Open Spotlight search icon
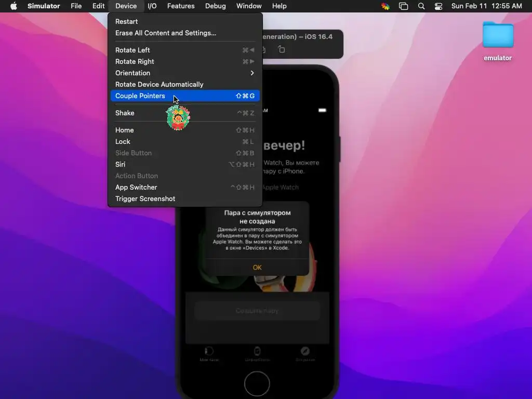 coord(421,6)
